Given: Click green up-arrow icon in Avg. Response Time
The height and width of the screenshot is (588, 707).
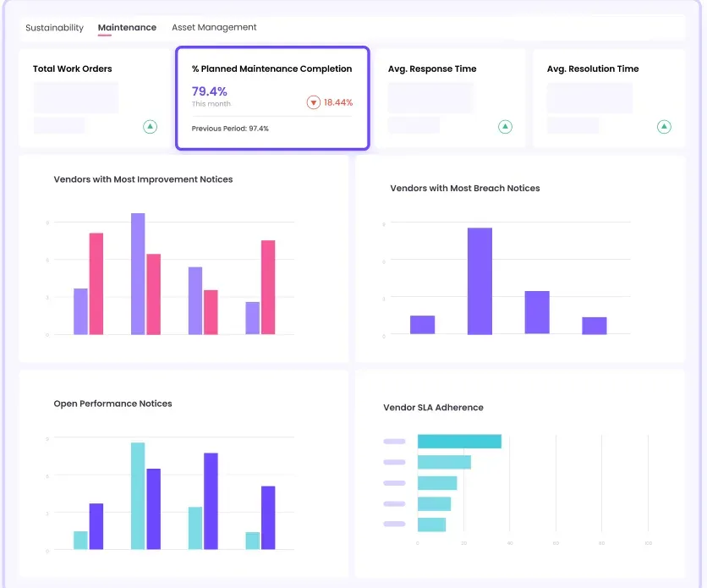Looking at the screenshot, I should click(505, 127).
